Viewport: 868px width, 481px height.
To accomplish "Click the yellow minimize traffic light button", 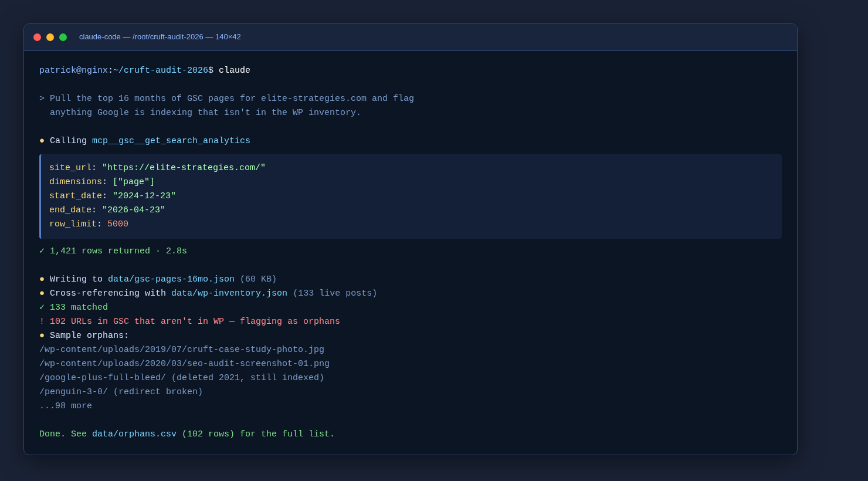I will pyautogui.click(x=50, y=36).
